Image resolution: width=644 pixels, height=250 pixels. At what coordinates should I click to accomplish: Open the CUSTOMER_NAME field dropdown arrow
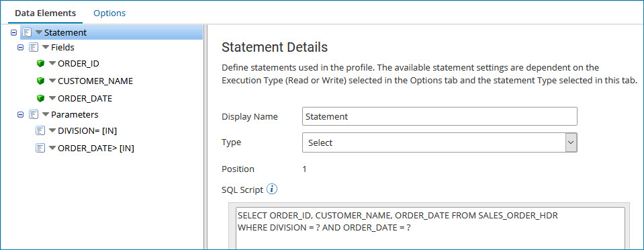[x=52, y=81]
